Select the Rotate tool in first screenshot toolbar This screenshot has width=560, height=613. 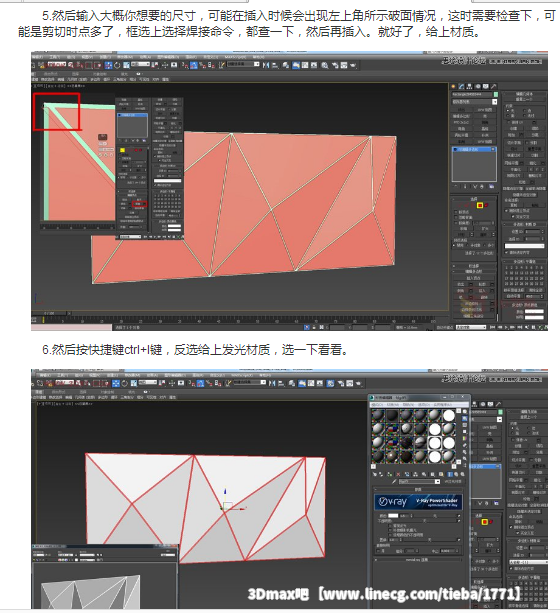117,65
